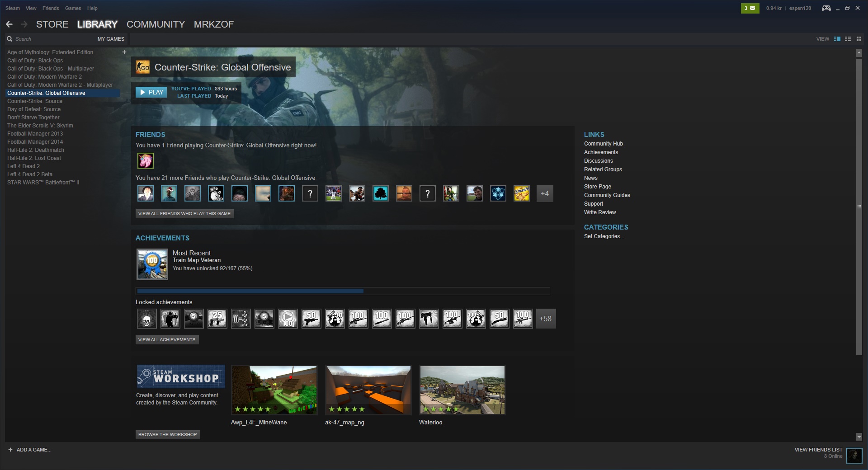Open the Community Hub link
868x470 pixels.
pos(604,144)
